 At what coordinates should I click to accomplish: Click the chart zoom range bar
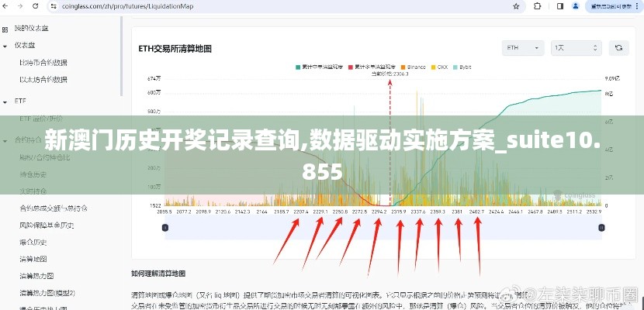point(383,228)
